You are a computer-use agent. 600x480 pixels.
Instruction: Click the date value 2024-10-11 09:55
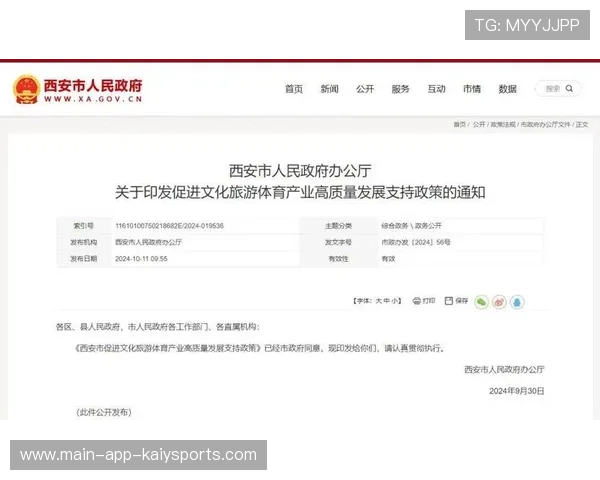141,259
